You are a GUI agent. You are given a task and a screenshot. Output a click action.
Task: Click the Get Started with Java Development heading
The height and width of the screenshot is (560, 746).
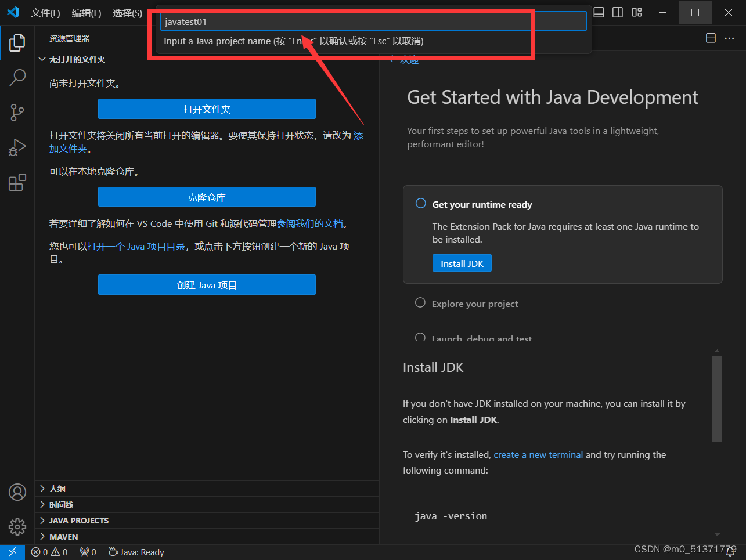(x=553, y=97)
